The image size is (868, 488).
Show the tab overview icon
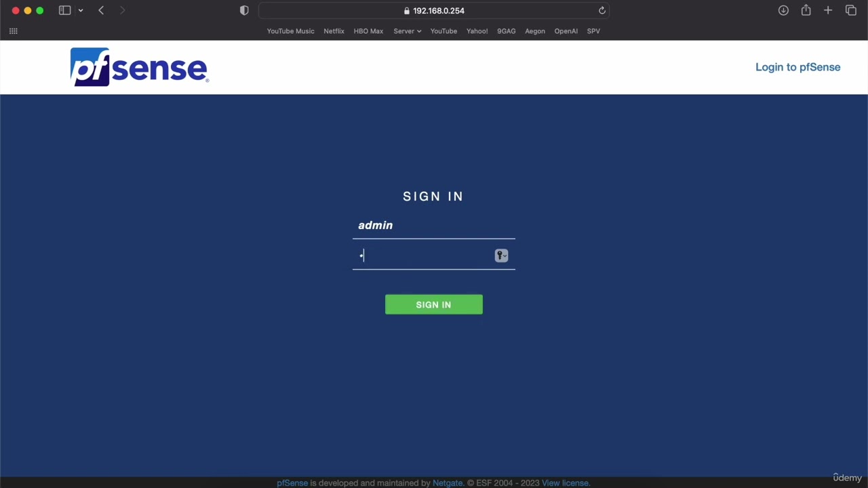coord(851,10)
